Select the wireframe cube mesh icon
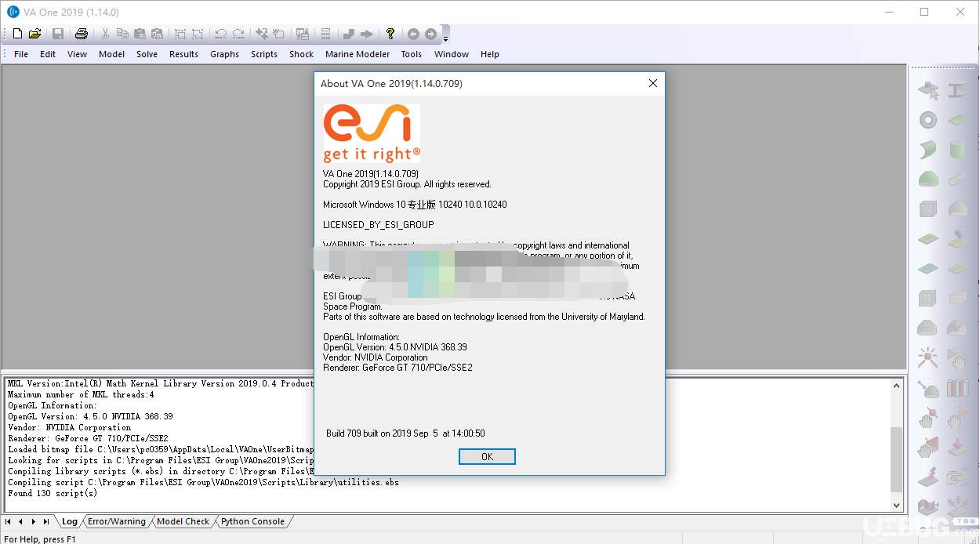The image size is (980, 544). click(x=928, y=299)
